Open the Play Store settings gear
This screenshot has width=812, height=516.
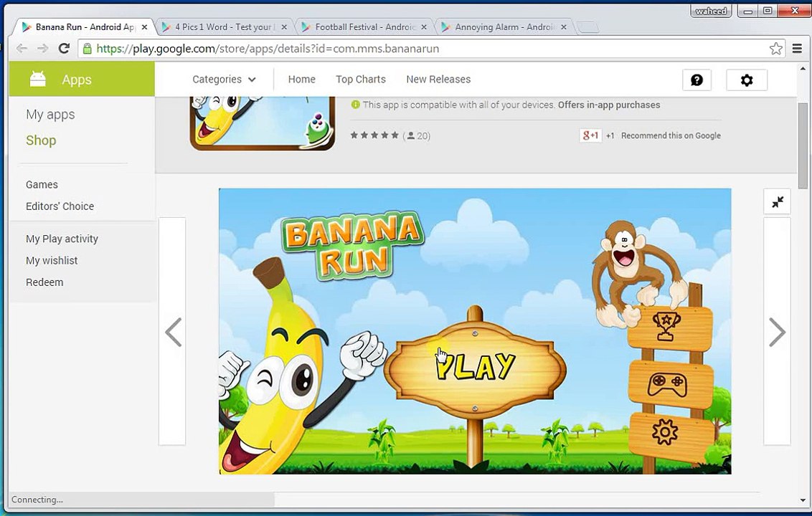tap(747, 80)
